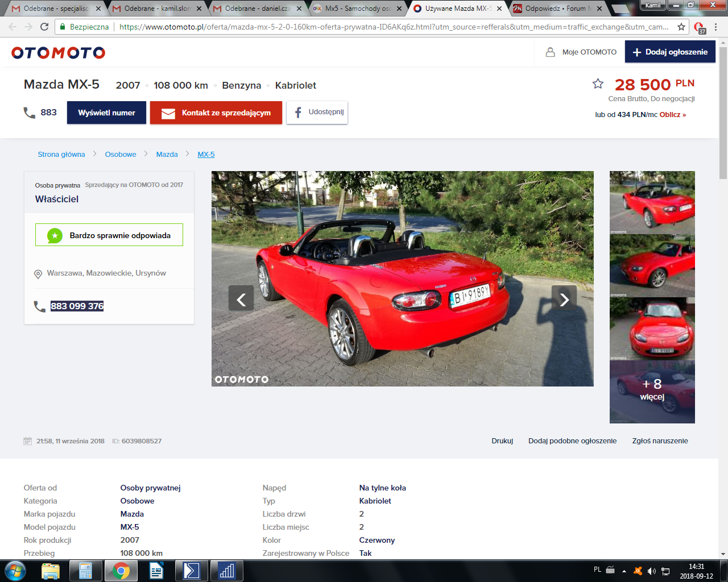Screen dimensions: 728x582
Task: Click the location pin icon beside Warszawa
Action: [x=38, y=274]
